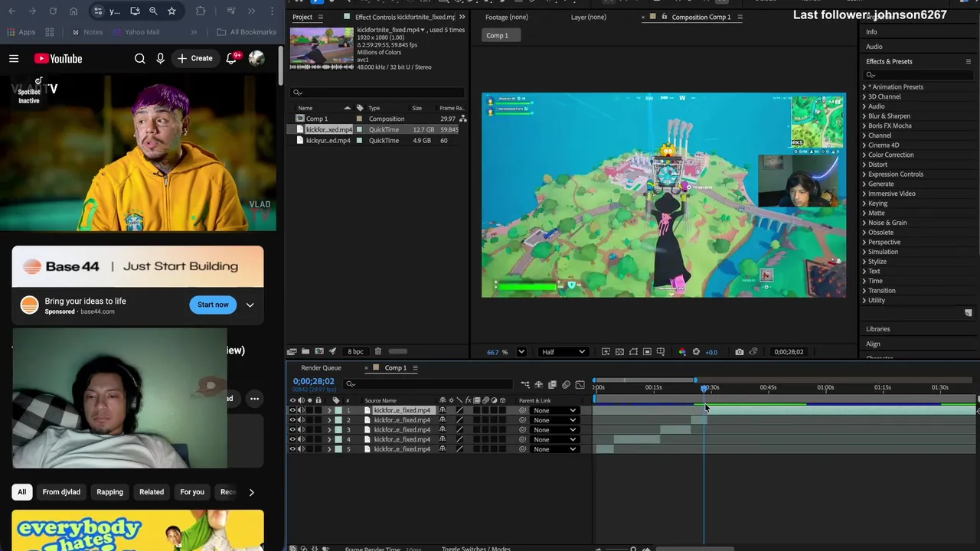This screenshot has height=551, width=980.
Task: Open the Footage (none) viewer tab
Action: click(x=507, y=17)
